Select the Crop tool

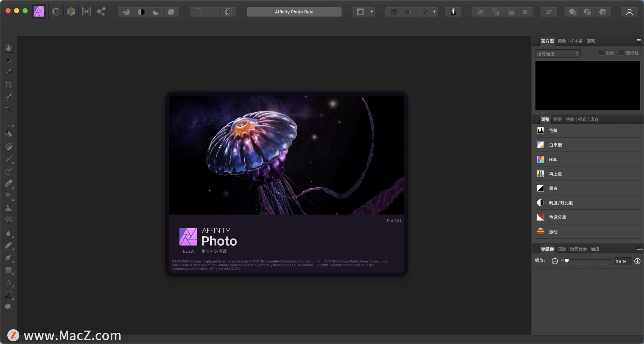(x=9, y=85)
